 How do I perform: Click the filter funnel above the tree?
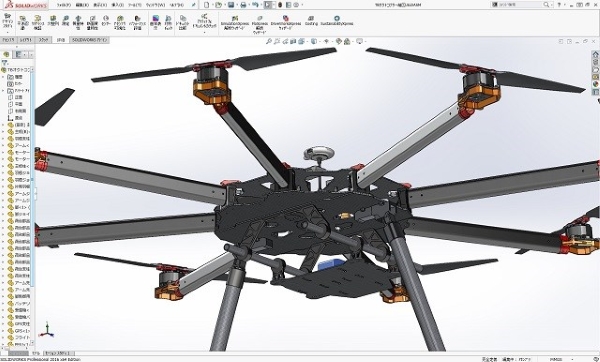point(5,63)
